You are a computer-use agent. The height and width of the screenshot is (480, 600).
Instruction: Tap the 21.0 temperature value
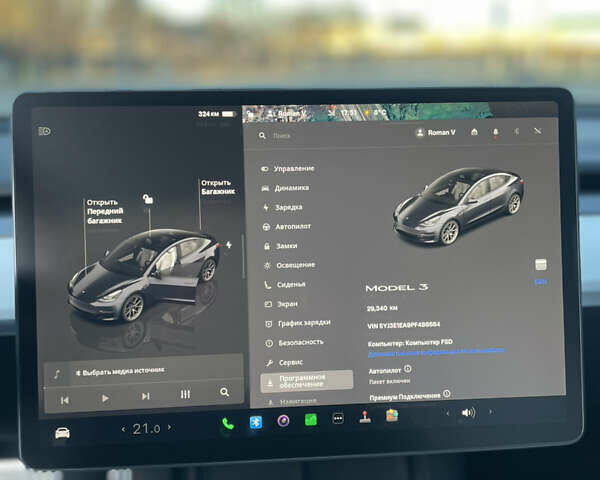pyautogui.click(x=146, y=429)
